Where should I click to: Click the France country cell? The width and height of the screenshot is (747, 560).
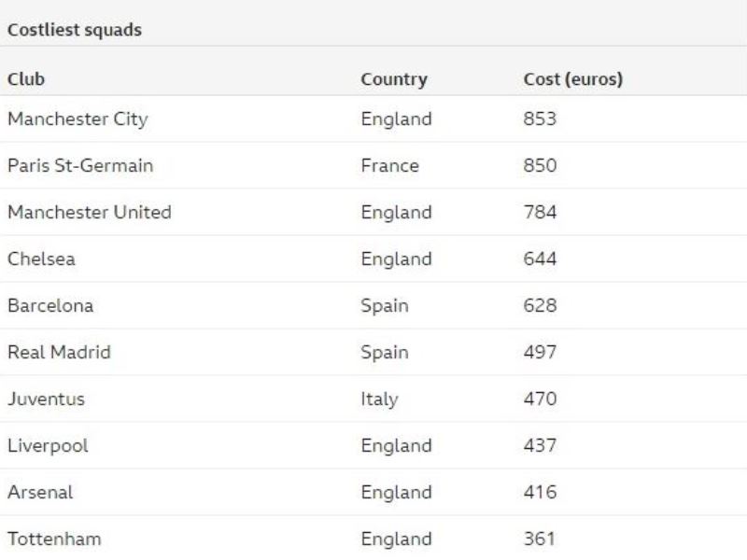[x=389, y=165]
